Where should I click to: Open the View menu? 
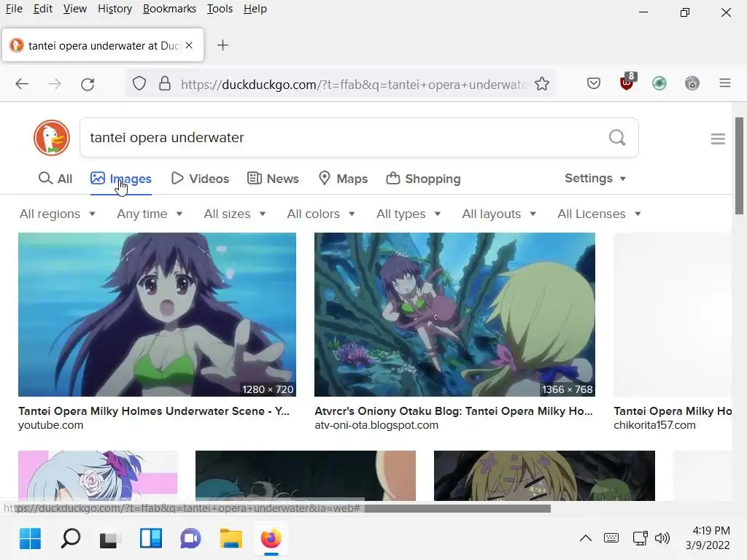coord(75,9)
